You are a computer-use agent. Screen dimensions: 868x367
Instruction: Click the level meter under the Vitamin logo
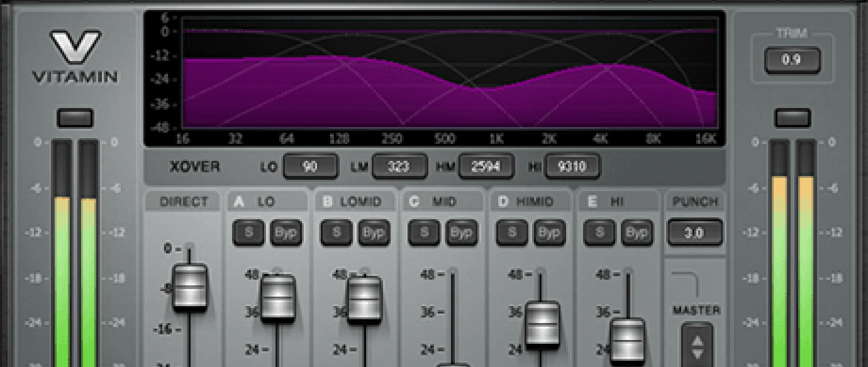[75, 253]
